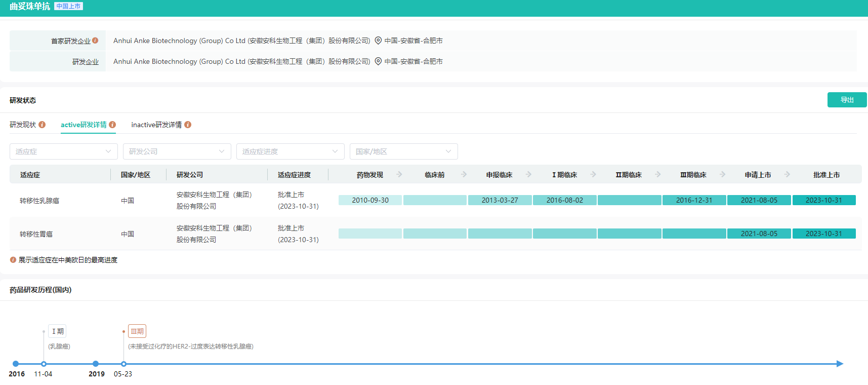
Task: Switch to the inactive研发详情 tab
Action: [156, 125]
